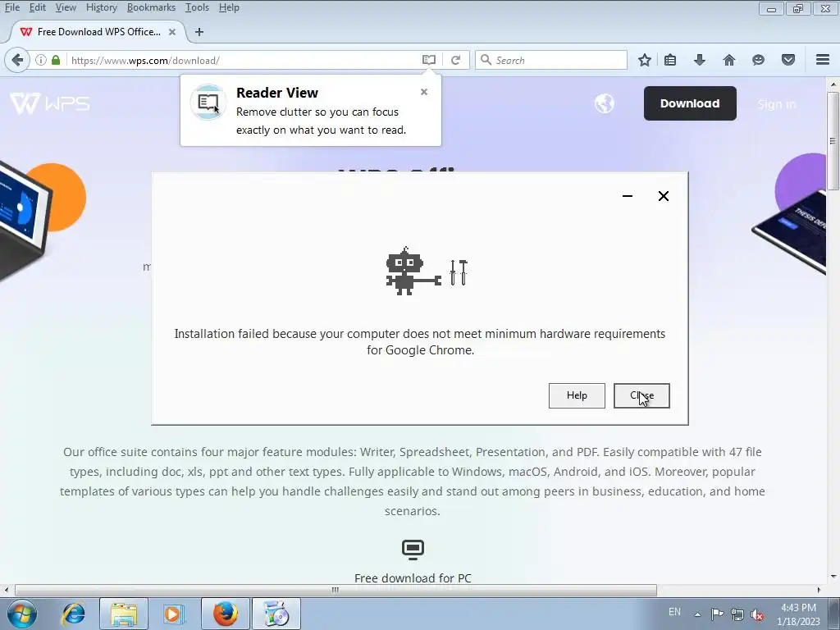The width and height of the screenshot is (840, 630).
Task: Save page to Pocket icon
Action: tap(788, 60)
